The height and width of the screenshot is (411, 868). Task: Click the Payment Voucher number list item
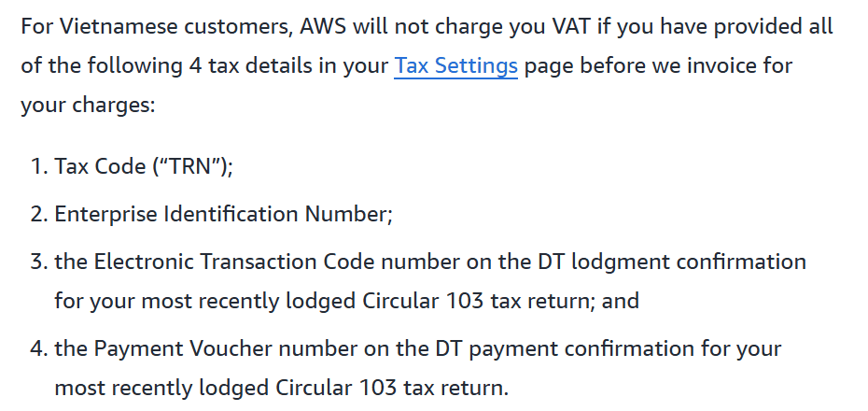pos(417,348)
